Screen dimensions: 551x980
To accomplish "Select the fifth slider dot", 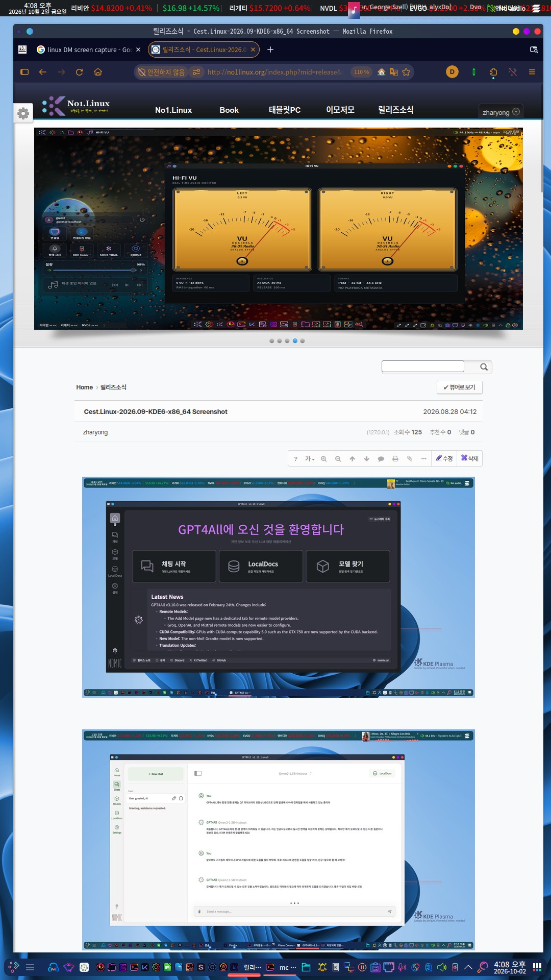I will click(303, 340).
